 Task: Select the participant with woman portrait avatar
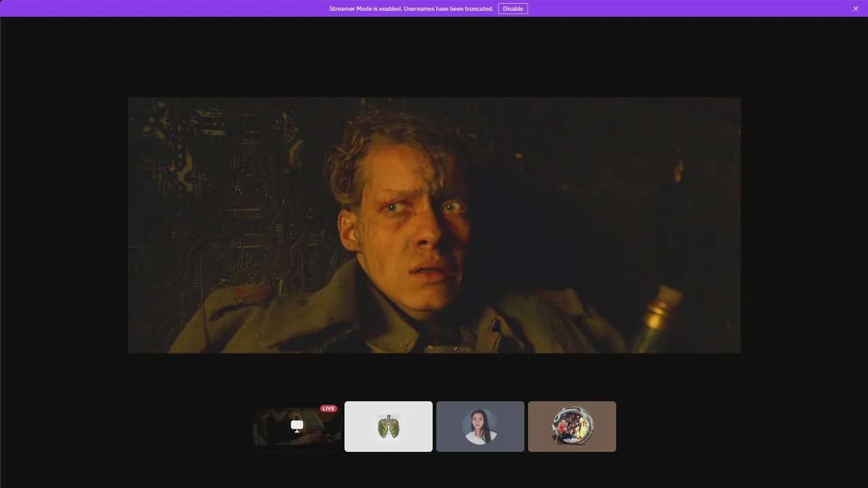(x=480, y=426)
